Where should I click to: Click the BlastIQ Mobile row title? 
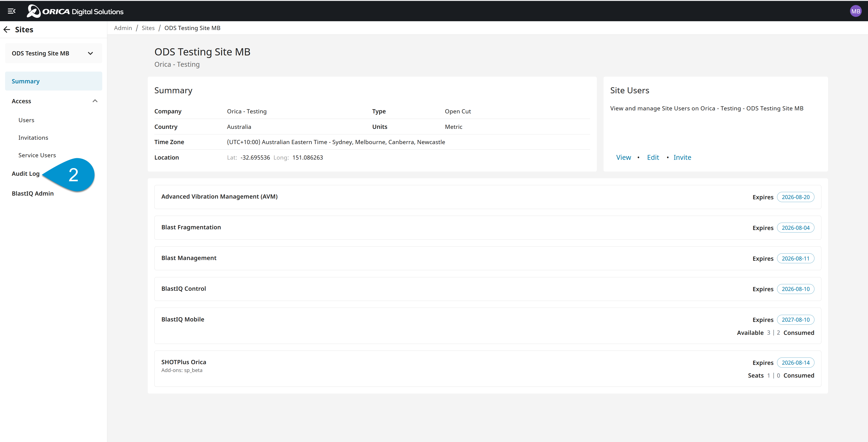[x=183, y=319]
